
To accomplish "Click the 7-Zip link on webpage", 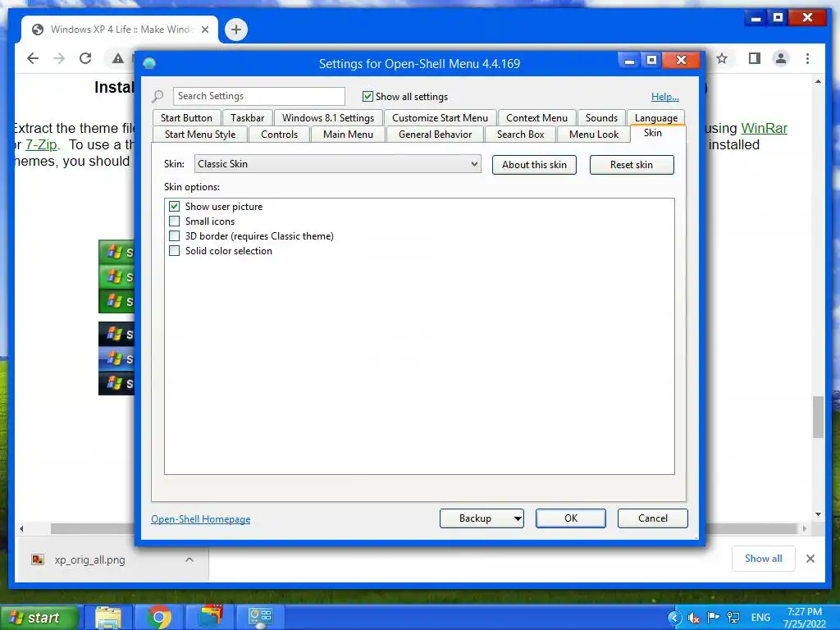I will (x=41, y=145).
